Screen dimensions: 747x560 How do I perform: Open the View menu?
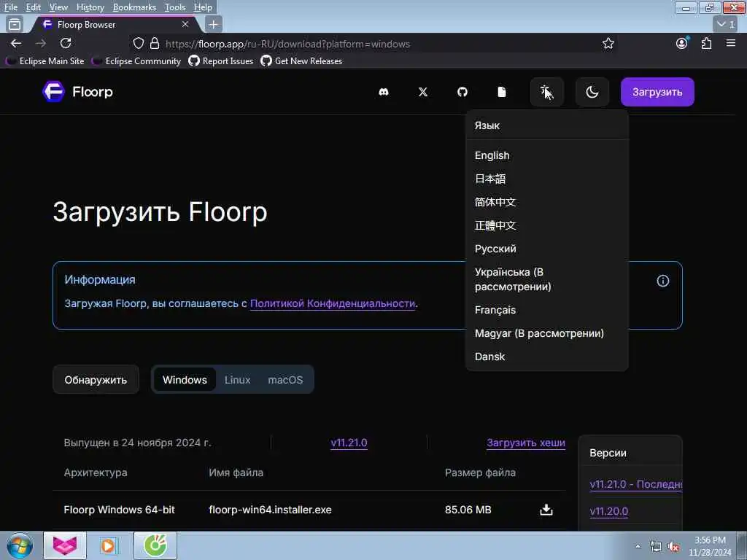(x=58, y=7)
